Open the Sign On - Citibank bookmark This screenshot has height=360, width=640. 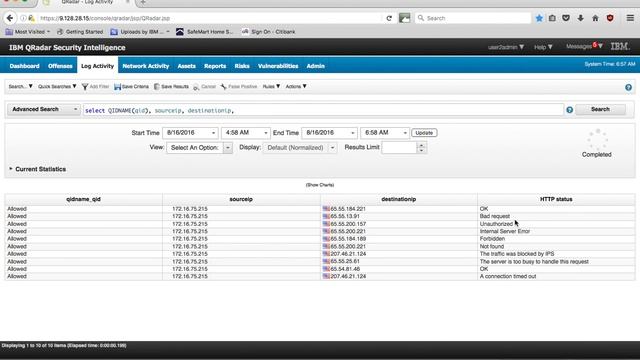[269, 32]
